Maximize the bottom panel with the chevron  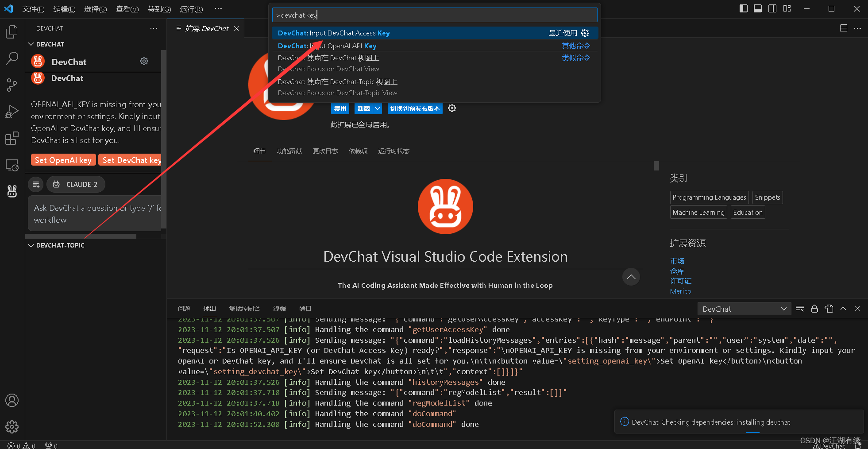843,309
